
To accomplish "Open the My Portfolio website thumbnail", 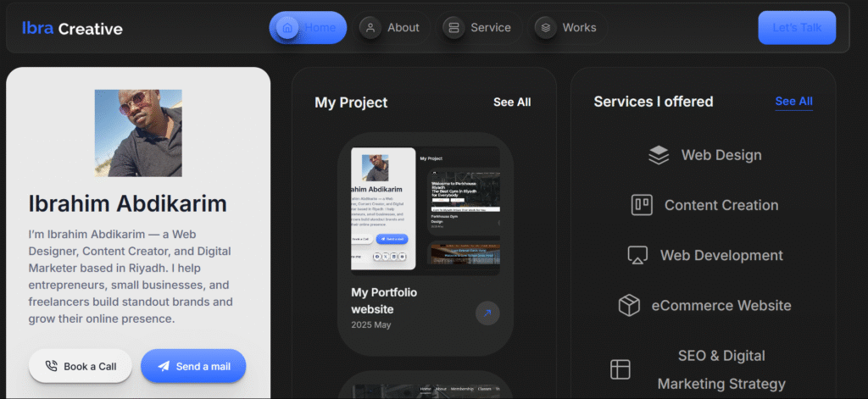I will (x=425, y=210).
